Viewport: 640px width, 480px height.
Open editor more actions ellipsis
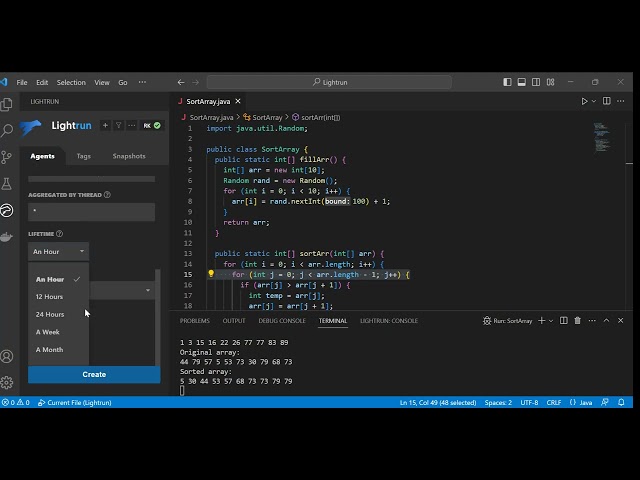(621, 101)
